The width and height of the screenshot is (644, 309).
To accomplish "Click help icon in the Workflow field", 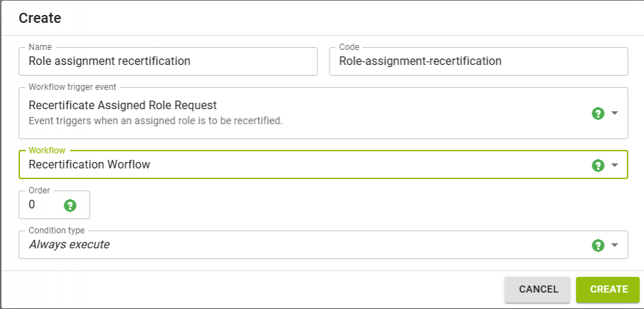I will (599, 166).
